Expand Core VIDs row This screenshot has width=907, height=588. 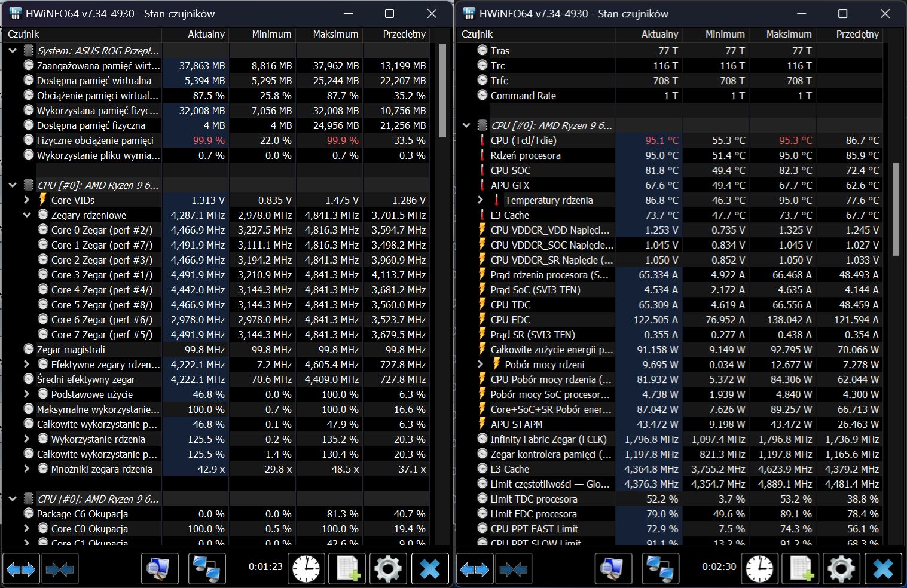[x=27, y=200]
